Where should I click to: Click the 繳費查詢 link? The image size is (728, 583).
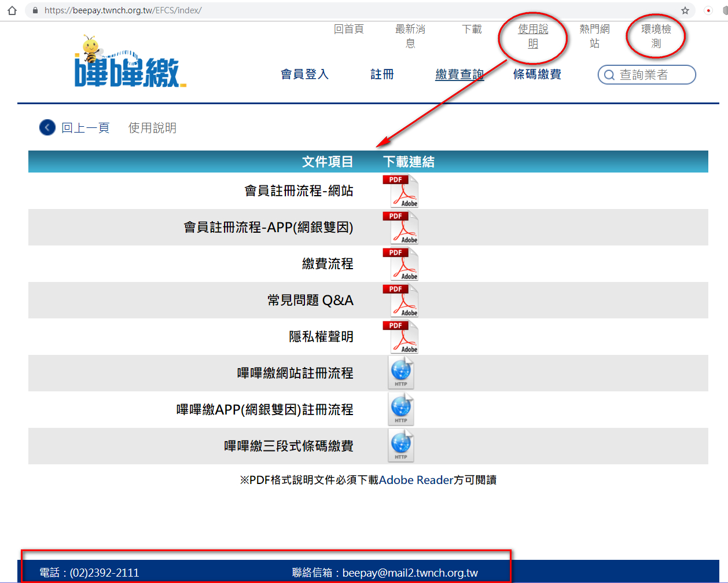click(459, 75)
